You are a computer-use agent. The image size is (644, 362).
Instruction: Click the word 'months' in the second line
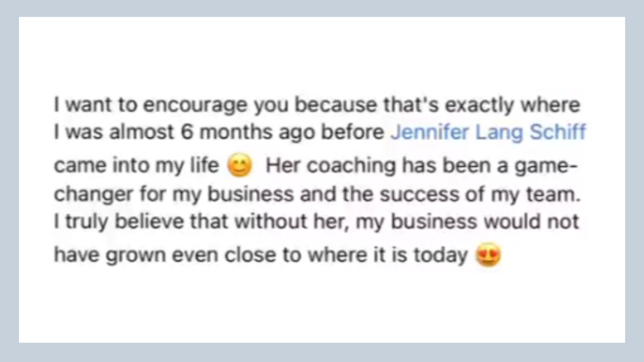click(x=236, y=132)
